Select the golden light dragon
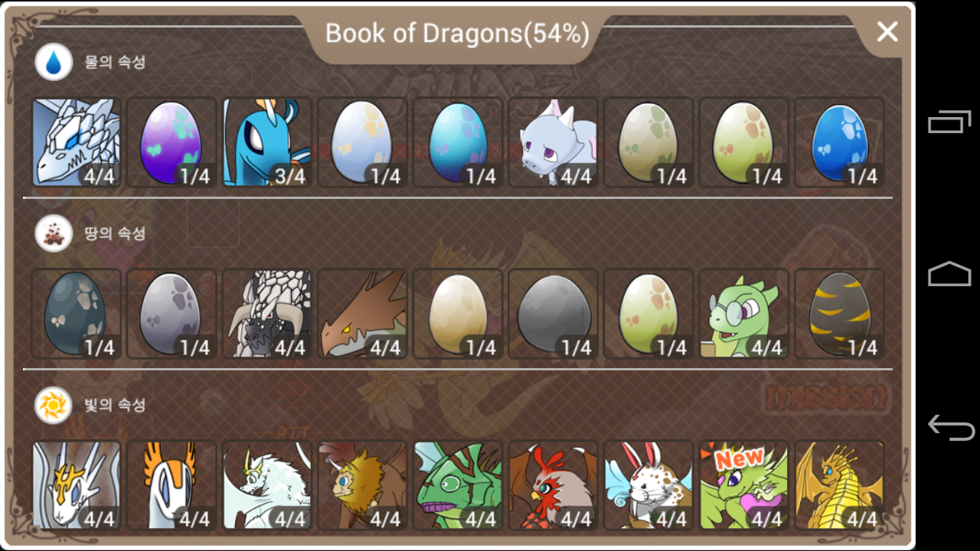Image resolution: width=980 pixels, height=551 pixels. point(839,484)
